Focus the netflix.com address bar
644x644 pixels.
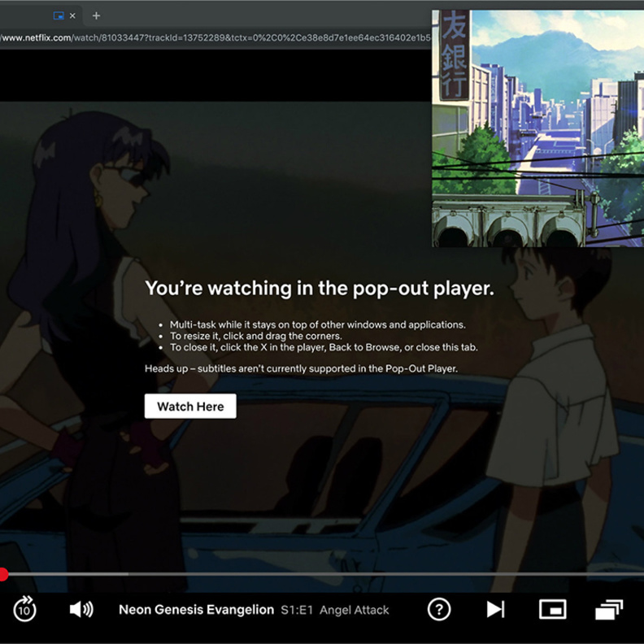tap(215, 37)
